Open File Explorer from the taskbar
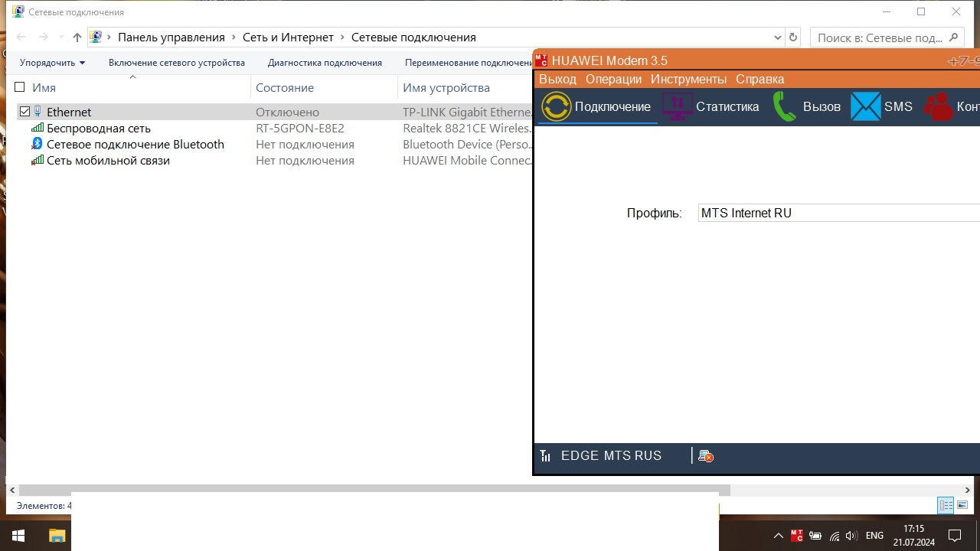The height and width of the screenshot is (551, 980). (x=57, y=536)
